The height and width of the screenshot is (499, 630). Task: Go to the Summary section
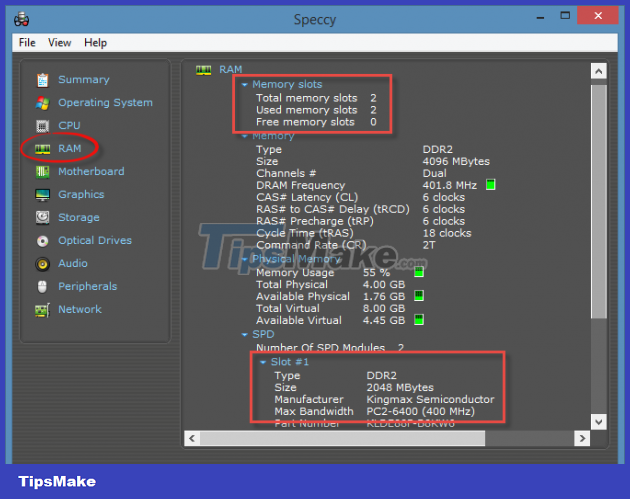[x=84, y=80]
